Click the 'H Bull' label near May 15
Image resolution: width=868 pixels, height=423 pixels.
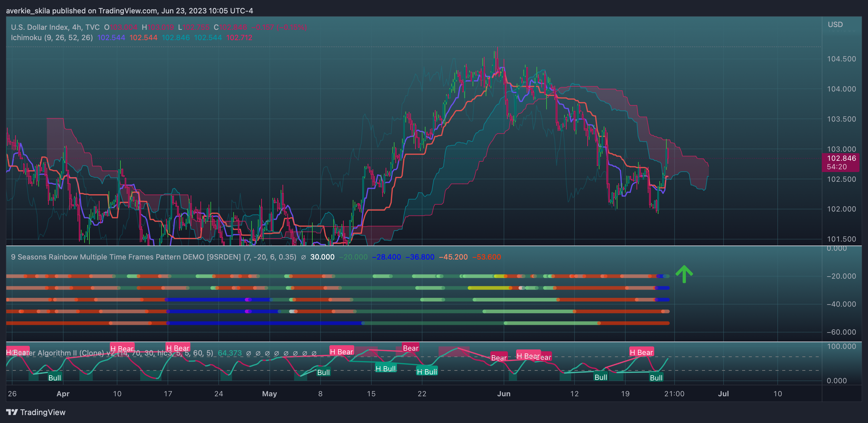click(x=386, y=368)
